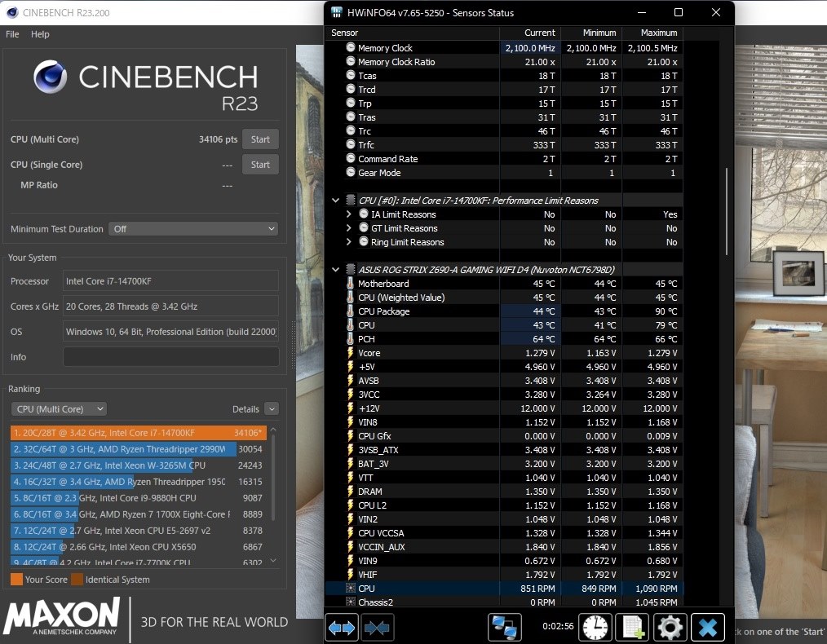Click the orange Your Score legend swatch
The width and height of the screenshot is (827, 644).
[x=16, y=580]
